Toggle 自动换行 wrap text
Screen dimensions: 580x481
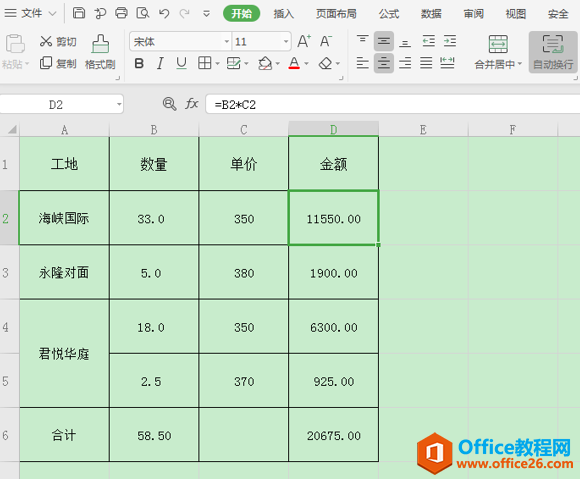pos(553,52)
